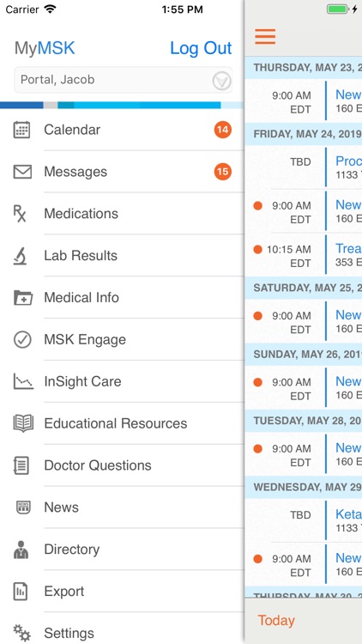Open the 10:15 AM Friday appointment
Viewport: 362px width, 644px height.
click(304, 255)
